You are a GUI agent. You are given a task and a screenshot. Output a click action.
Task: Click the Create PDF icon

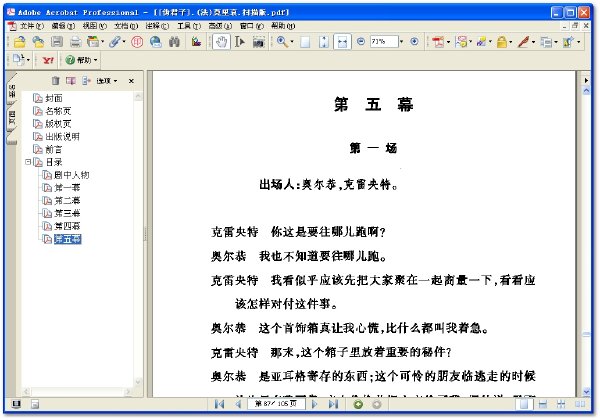click(x=438, y=42)
